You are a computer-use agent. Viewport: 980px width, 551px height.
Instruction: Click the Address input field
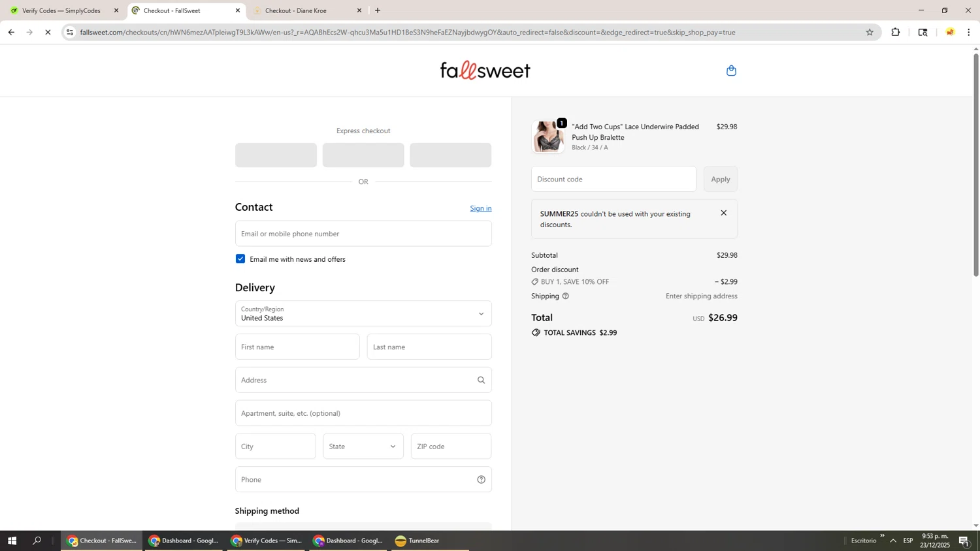click(x=363, y=380)
